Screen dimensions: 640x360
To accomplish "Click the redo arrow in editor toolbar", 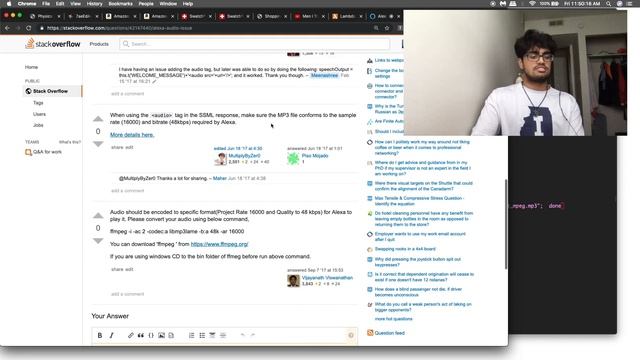I will (253, 335).
